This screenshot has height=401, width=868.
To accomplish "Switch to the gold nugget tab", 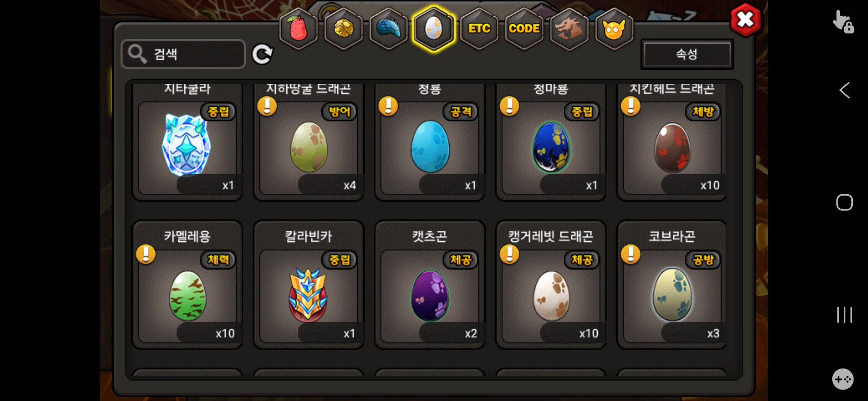I will [344, 29].
